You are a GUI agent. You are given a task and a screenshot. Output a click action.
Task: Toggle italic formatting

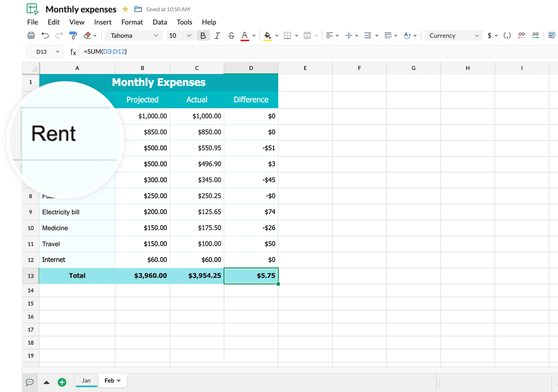click(x=217, y=35)
